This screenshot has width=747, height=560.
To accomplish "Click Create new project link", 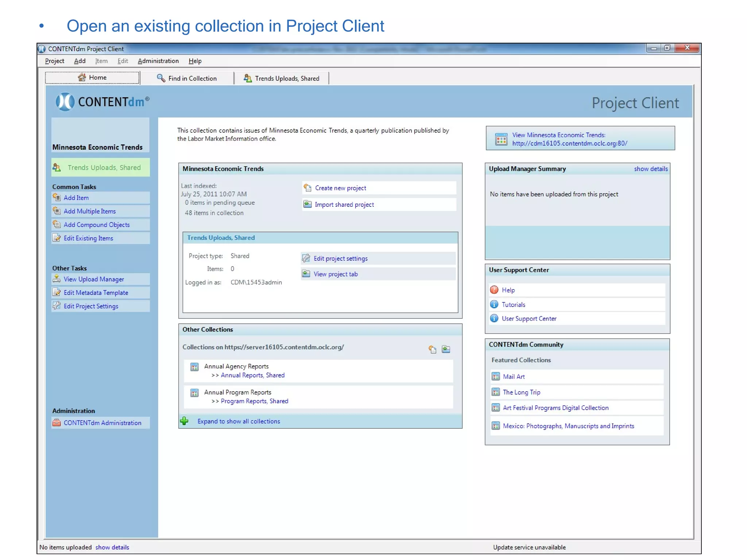I will click(x=340, y=188).
